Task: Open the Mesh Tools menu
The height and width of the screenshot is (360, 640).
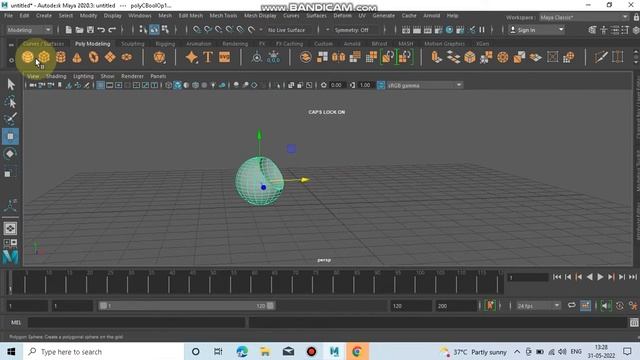Action: [x=223, y=16]
